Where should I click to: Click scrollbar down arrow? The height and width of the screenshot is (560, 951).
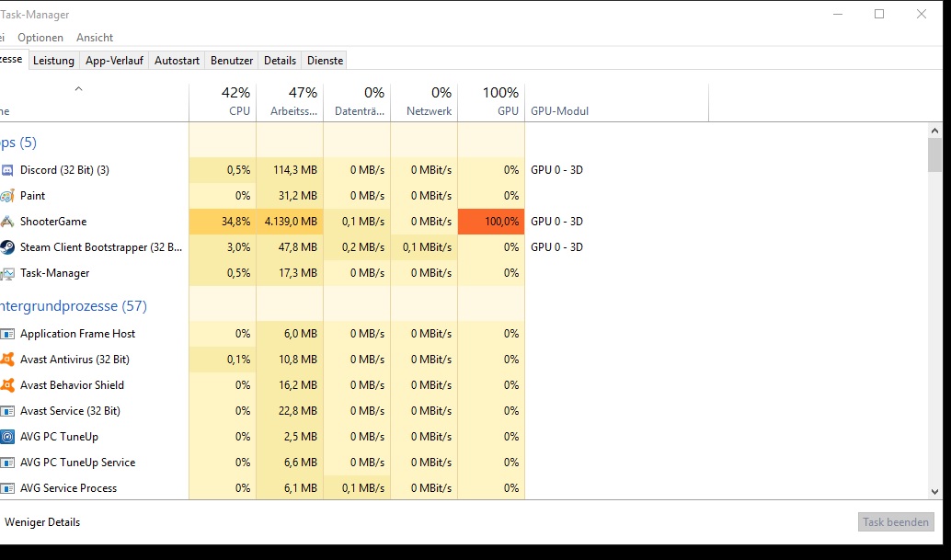pyautogui.click(x=934, y=492)
